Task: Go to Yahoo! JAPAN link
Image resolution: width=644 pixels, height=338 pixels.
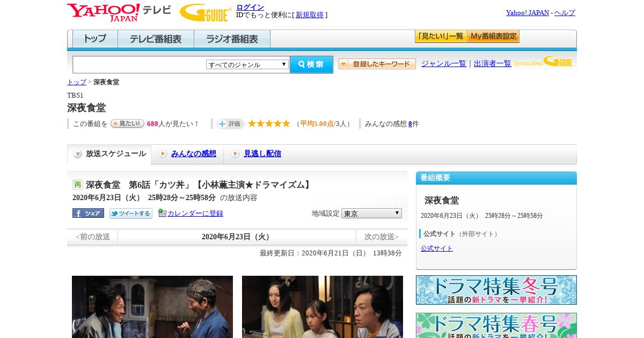Action: (528, 13)
